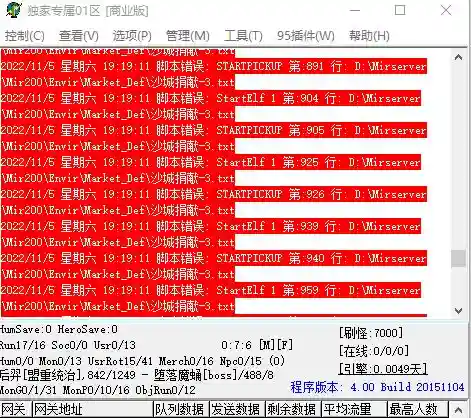The width and height of the screenshot is (471, 418).
Task: Click the MonG0/1/31 MonP0/10/16 status line
Action: coord(98,390)
